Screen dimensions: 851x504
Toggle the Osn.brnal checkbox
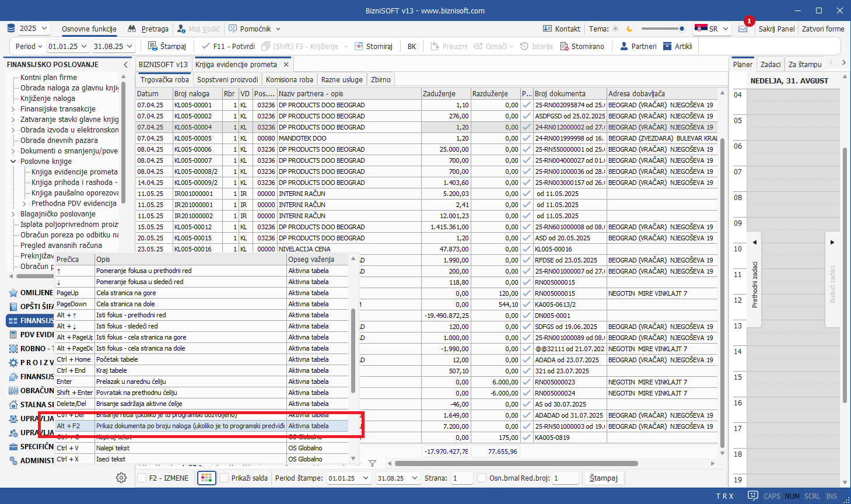coord(482,478)
